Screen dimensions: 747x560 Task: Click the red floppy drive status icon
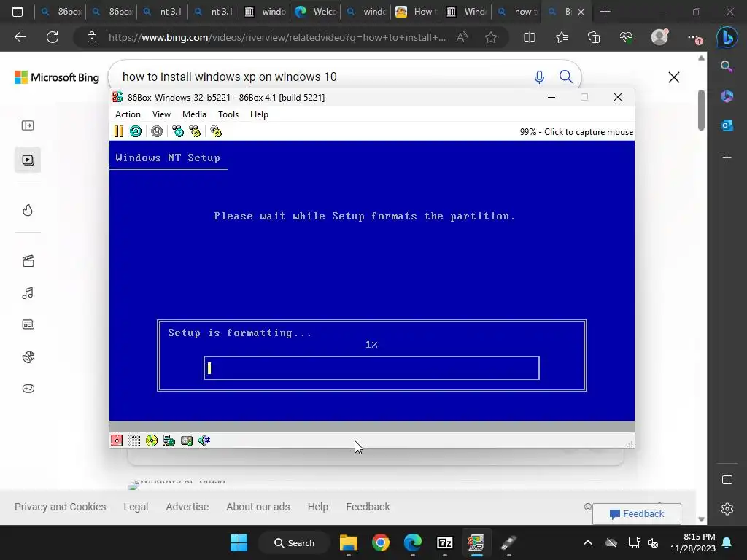[x=117, y=440]
